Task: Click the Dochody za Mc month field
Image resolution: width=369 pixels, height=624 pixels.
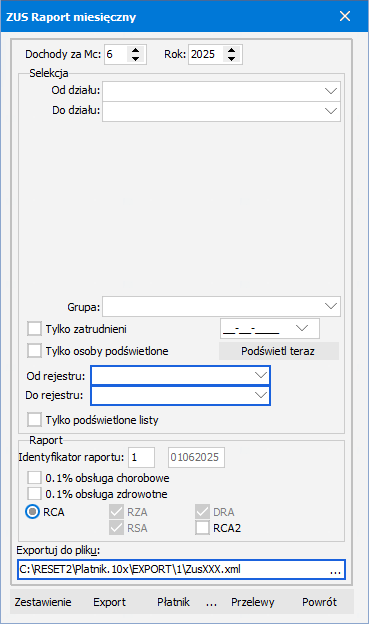Action: [116, 54]
